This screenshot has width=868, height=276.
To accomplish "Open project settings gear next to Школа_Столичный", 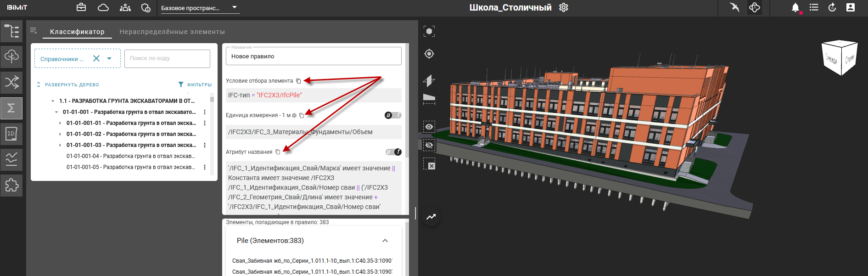I will (564, 8).
